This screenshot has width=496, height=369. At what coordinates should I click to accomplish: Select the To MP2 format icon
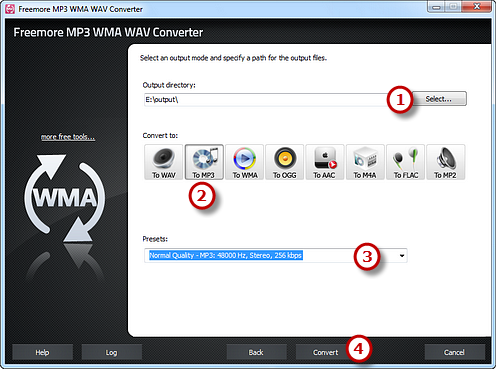pos(446,162)
